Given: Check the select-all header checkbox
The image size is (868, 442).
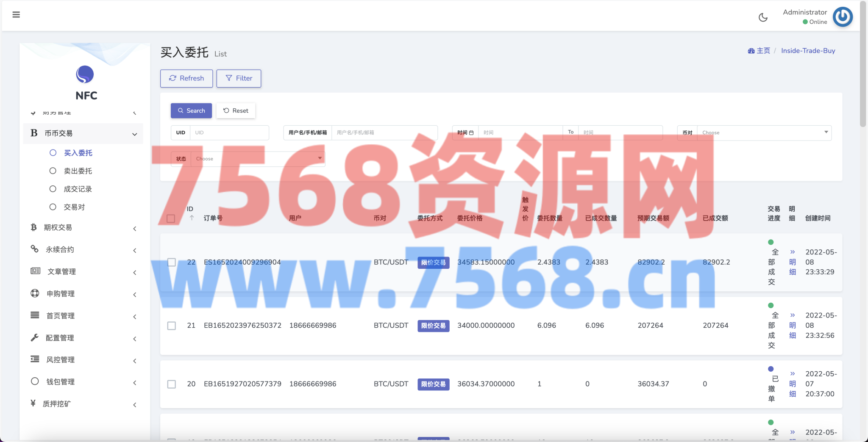Looking at the screenshot, I should pos(171,218).
